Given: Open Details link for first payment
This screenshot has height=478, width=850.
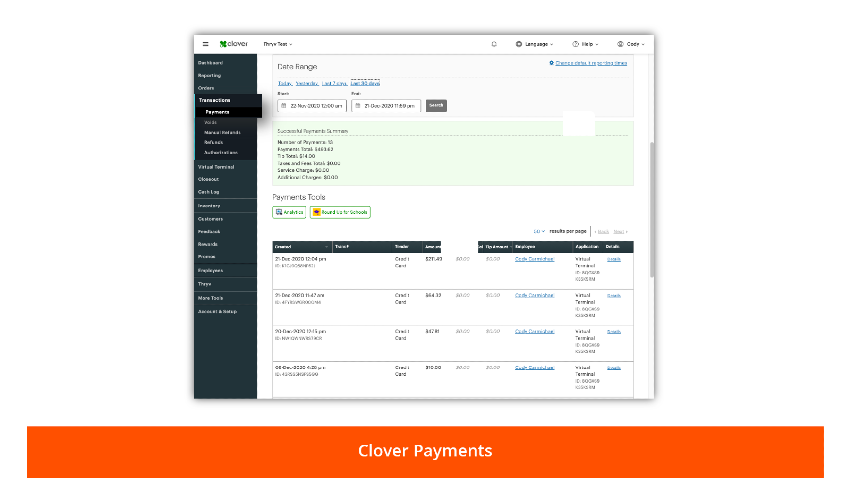Looking at the screenshot, I should (614, 259).
